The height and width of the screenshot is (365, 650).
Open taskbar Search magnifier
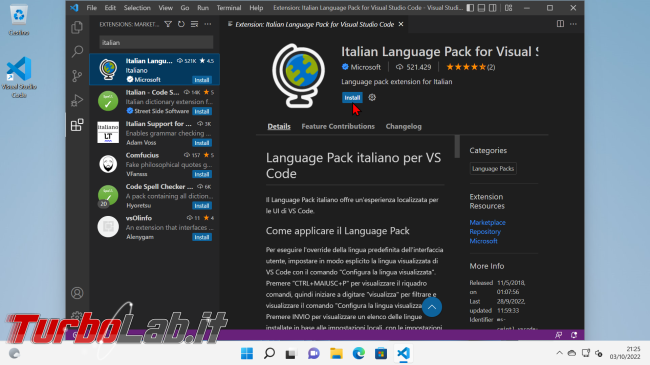tap(269, 353)
